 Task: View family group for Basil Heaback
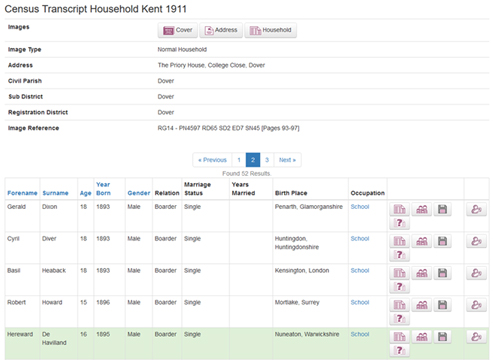pos(422,273)
